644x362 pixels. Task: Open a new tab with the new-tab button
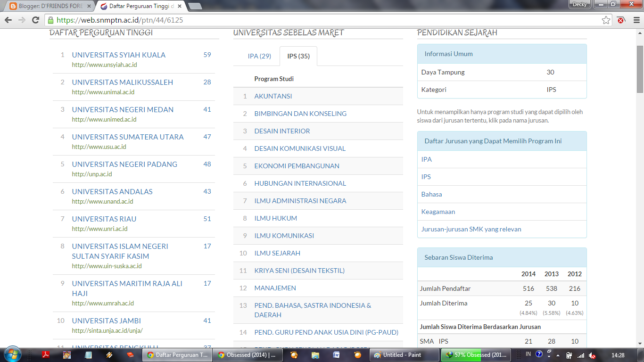coord(195,6)
